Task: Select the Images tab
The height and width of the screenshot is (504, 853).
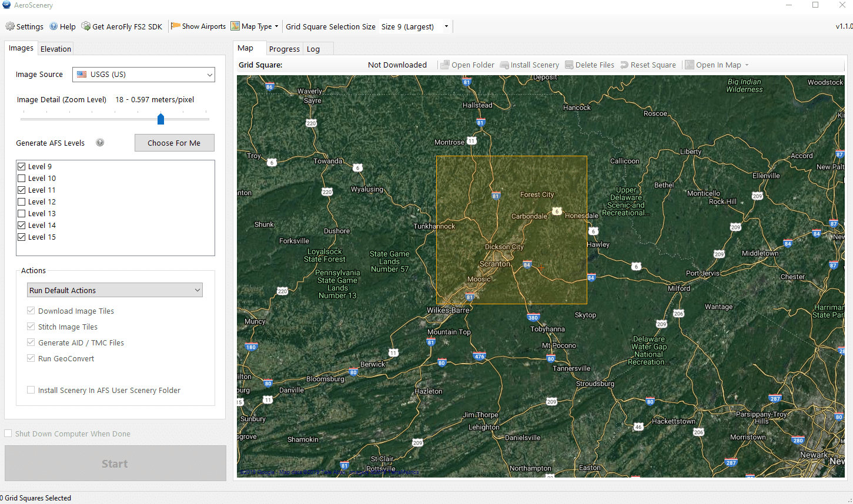Action: pos(21,48)
